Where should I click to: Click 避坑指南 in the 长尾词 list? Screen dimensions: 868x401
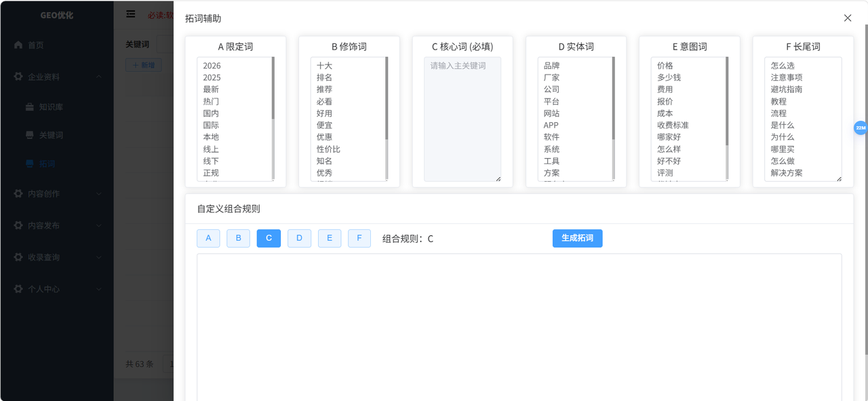787,90
